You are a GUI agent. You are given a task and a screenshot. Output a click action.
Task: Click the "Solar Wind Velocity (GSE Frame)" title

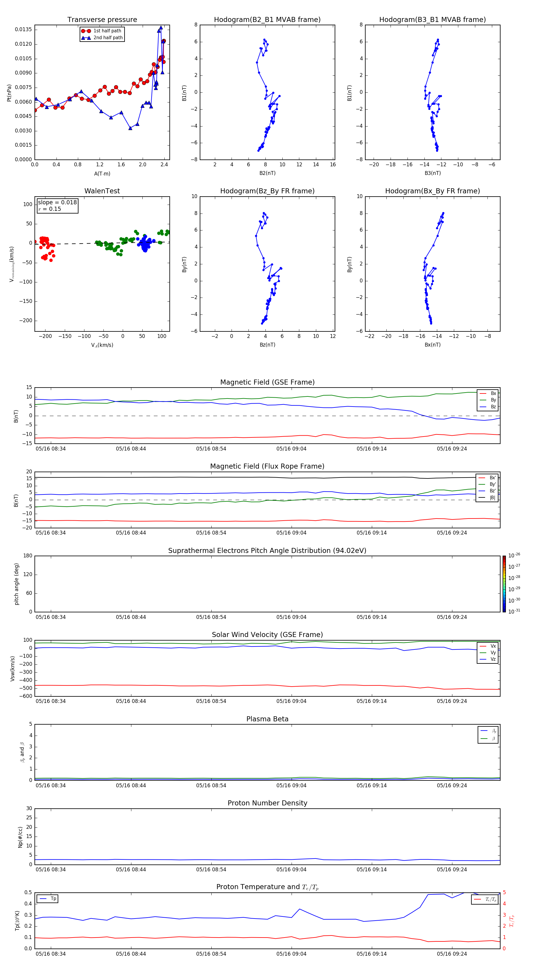click(x=267, y=635)
